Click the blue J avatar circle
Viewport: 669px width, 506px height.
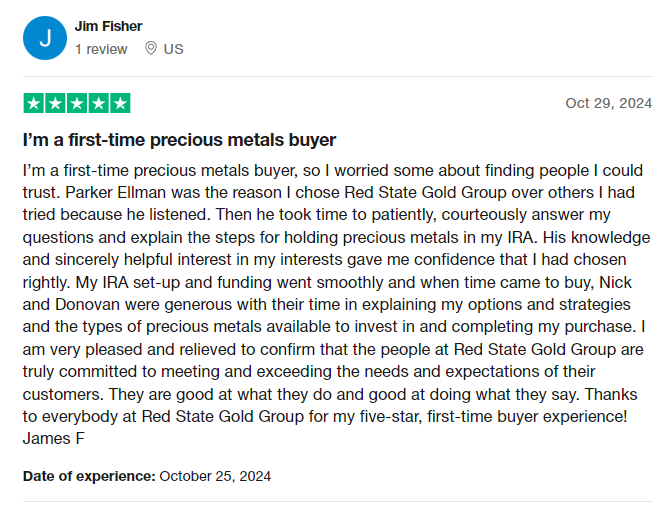pos(45,38)
